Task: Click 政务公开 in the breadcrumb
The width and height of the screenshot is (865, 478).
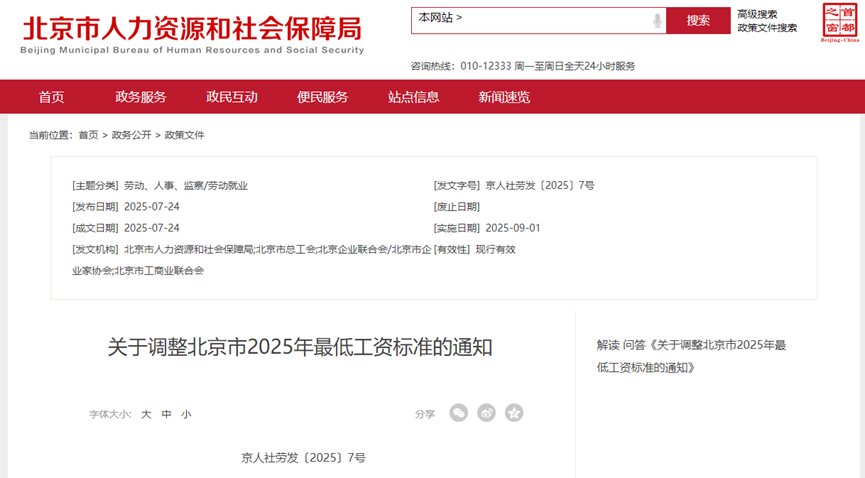Action: 131,135
